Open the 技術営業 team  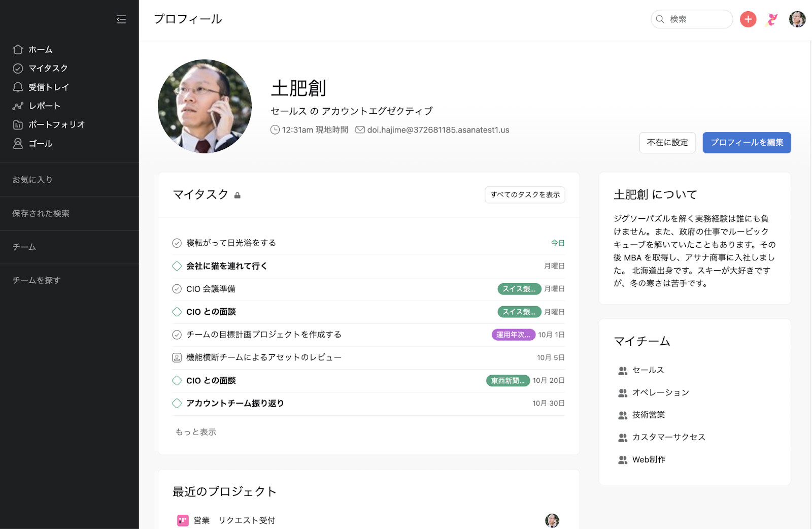(x=649, y=415)
